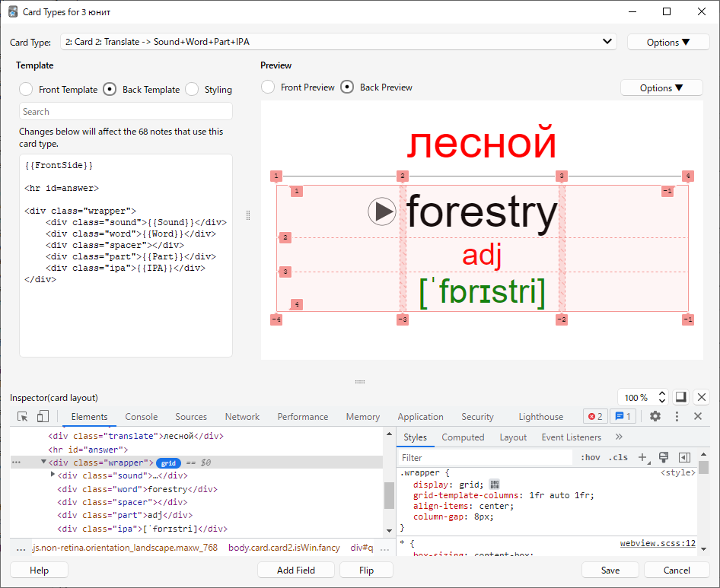Open the Card Type dropdown
The width and height of the screenshot is (720, 588).
[339, 42]
